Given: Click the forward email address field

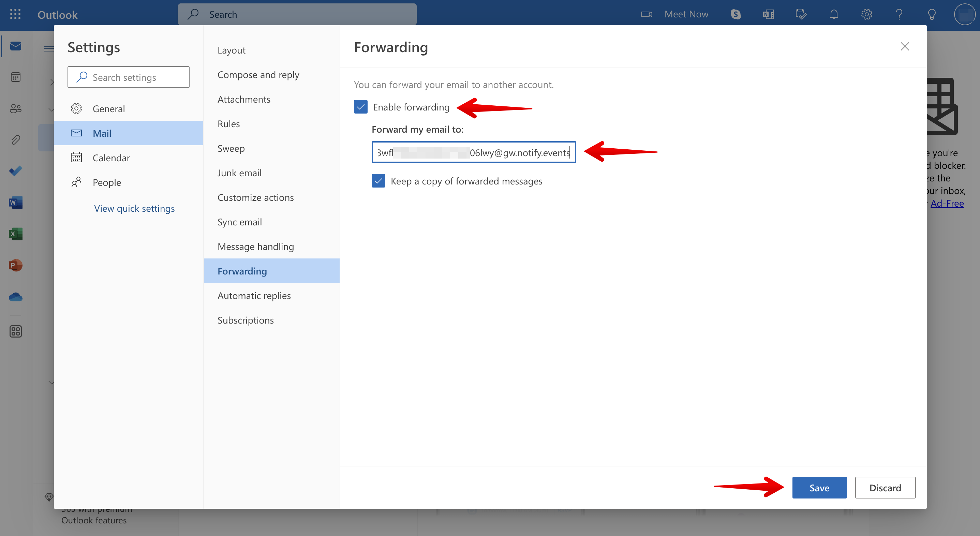Looking at the screenshot, I should click(x=473, y=152).
